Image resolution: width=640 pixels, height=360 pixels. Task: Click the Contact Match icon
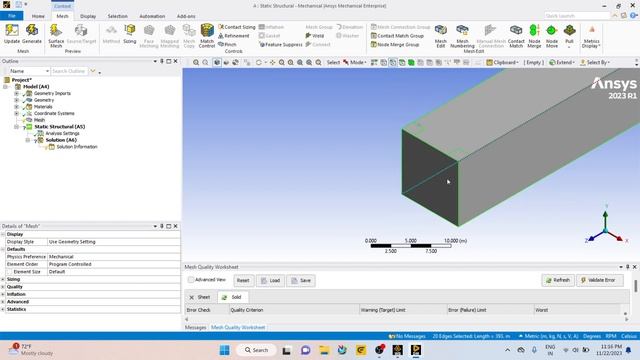point(516,36)
